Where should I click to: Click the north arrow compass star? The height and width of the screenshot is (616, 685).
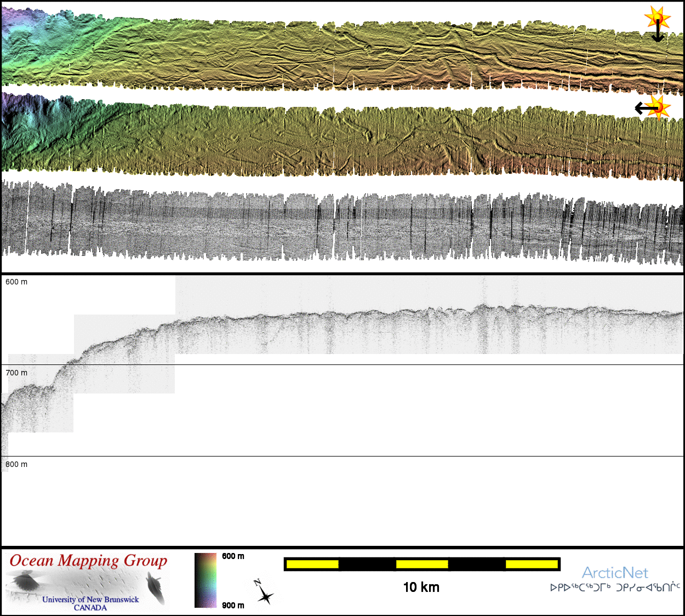(265, 594)
